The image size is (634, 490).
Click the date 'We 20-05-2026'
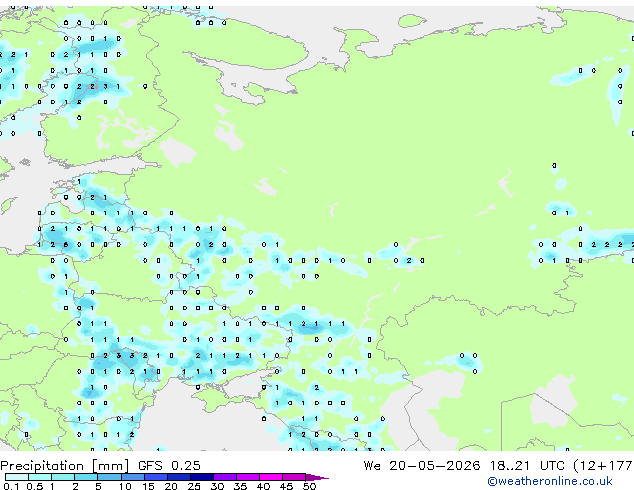point(422,466)
